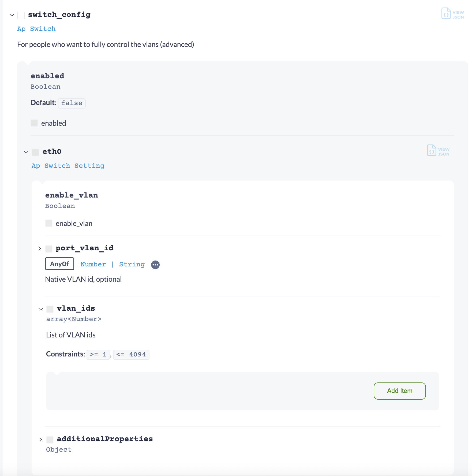Toggle the vlan_ids checkbox
Image resolution: width=472 pixels, height=476 pixels.
tap(50, 309)
